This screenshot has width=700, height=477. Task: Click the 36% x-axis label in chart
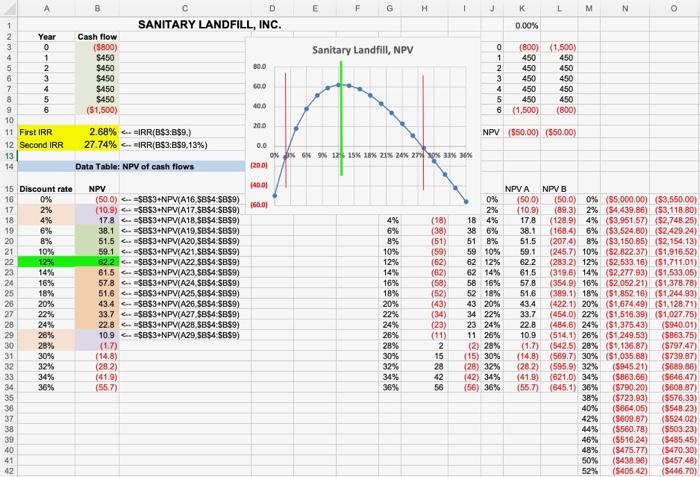click(x=466, y=155)
